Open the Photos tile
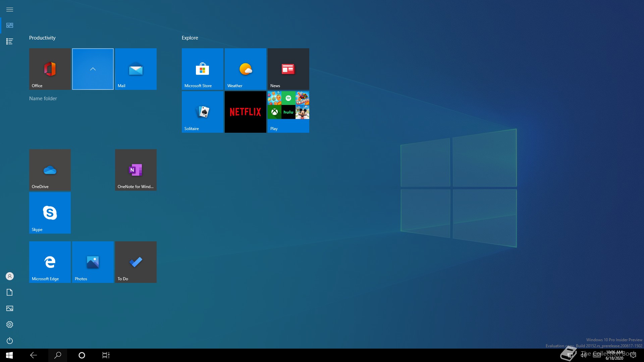The width and height of the screenshot is (644, 362). (93, 262)
